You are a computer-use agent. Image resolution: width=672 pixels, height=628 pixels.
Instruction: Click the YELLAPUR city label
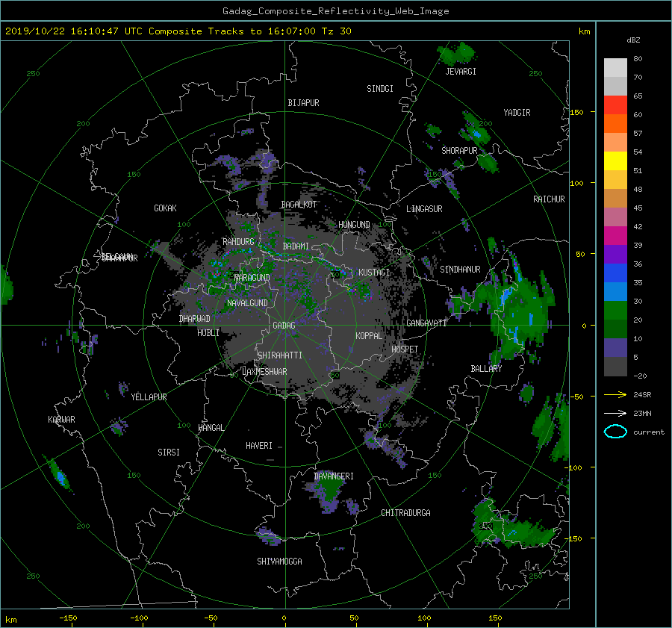tap(149, 397)
